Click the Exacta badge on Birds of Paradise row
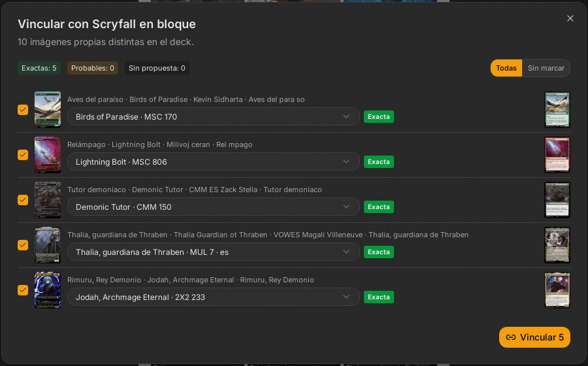The width and height of the screenshot is (588, 366). [379, 116]
